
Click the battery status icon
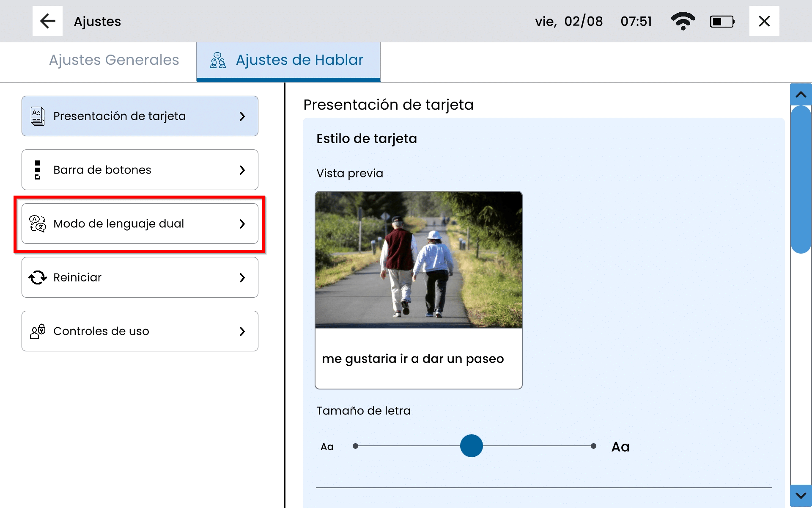pyautogui.click(x=722, y=22)
